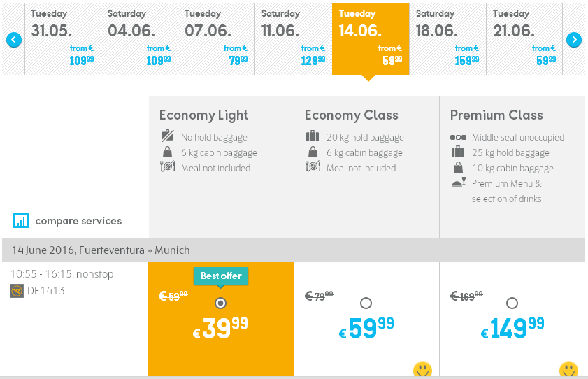Click the no hold baggage icon

[x=167, y=136]
